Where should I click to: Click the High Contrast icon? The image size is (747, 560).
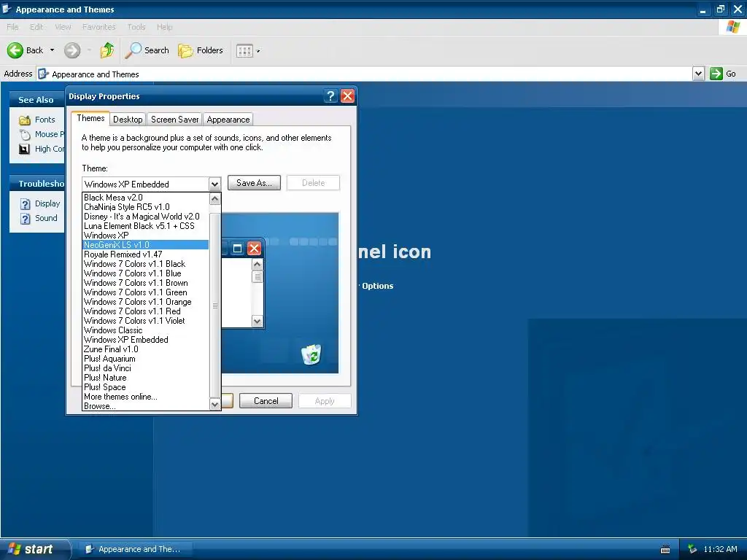24,149
